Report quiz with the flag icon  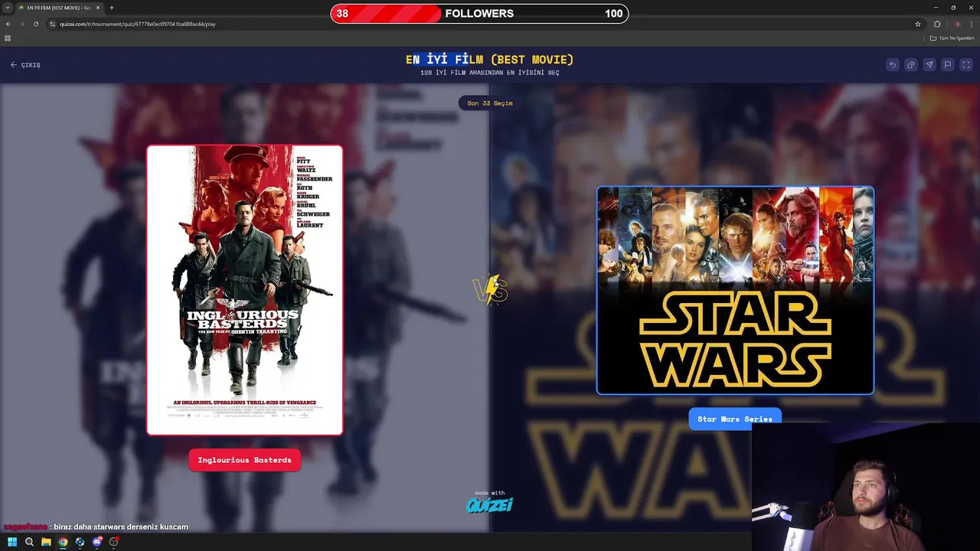pyautogui.click(x=947, y=65)
